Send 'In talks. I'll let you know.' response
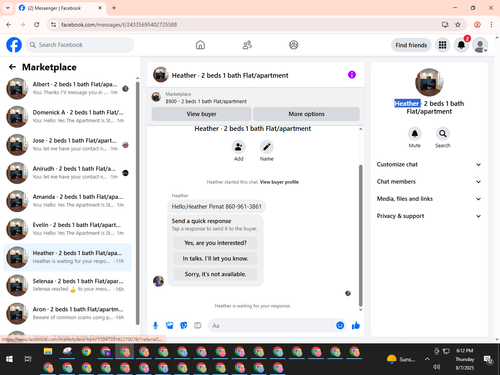 pyautogui.click(x=215, y=259)
